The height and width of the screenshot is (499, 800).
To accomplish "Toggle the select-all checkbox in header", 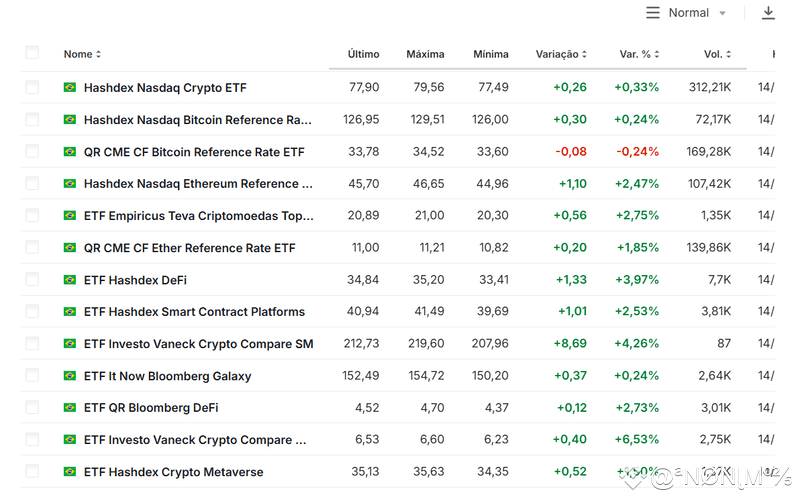I will pyautogui.click(x=32, y=53).
